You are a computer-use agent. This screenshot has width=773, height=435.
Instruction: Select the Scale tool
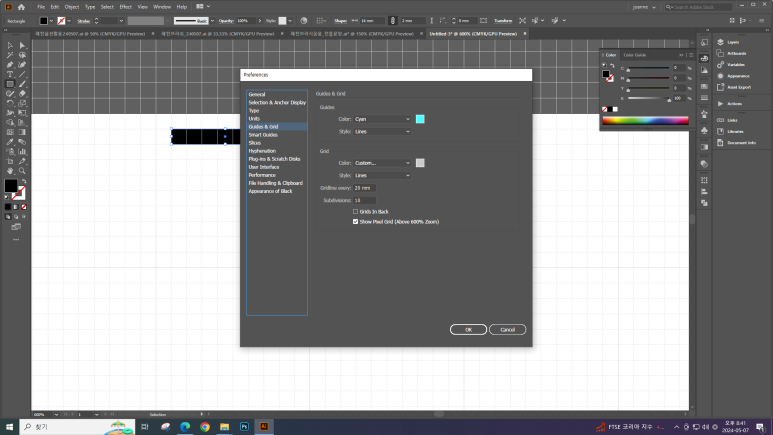coord(22,103)
